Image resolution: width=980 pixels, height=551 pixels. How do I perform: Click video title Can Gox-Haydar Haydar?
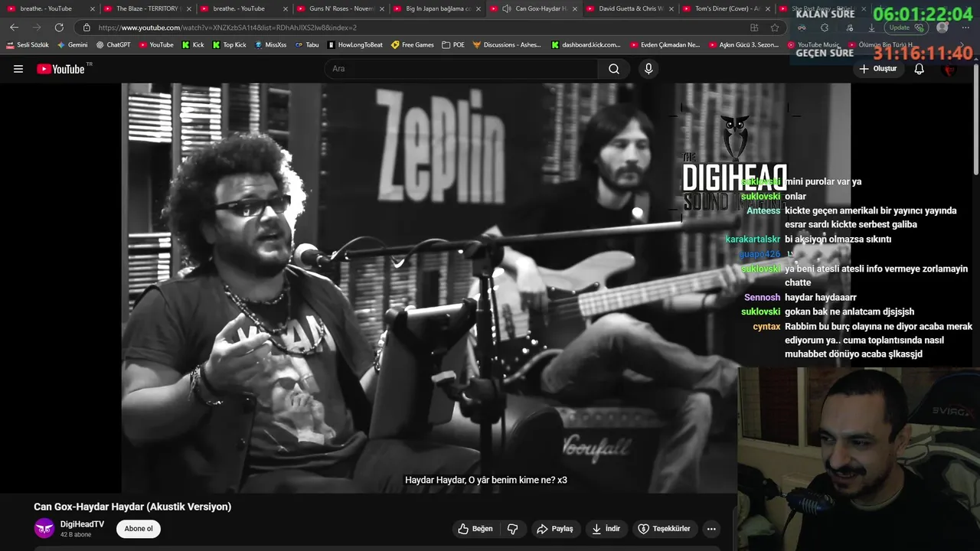(x=132, y=507)
